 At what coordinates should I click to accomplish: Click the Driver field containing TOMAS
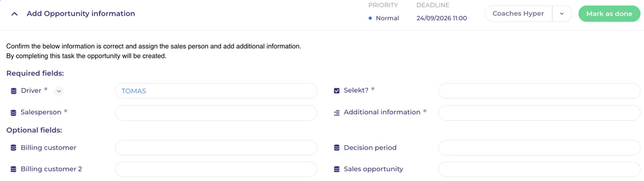click(216, 91)
